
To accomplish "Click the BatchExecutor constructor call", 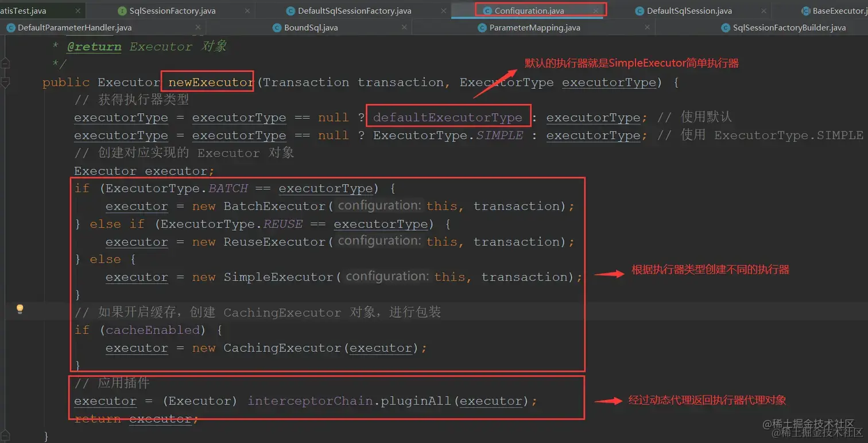I will (x=274, y=206).
